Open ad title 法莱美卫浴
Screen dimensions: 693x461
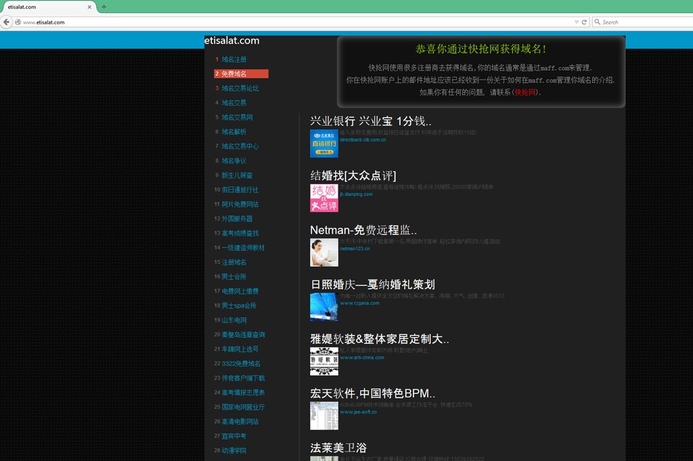pos(338,448)
